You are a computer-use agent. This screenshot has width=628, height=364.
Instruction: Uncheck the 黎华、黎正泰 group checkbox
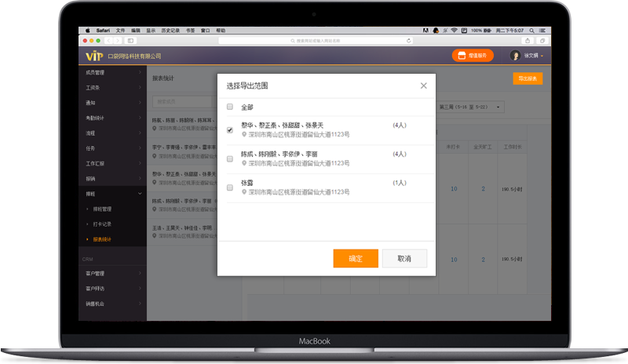pos(230,130)
